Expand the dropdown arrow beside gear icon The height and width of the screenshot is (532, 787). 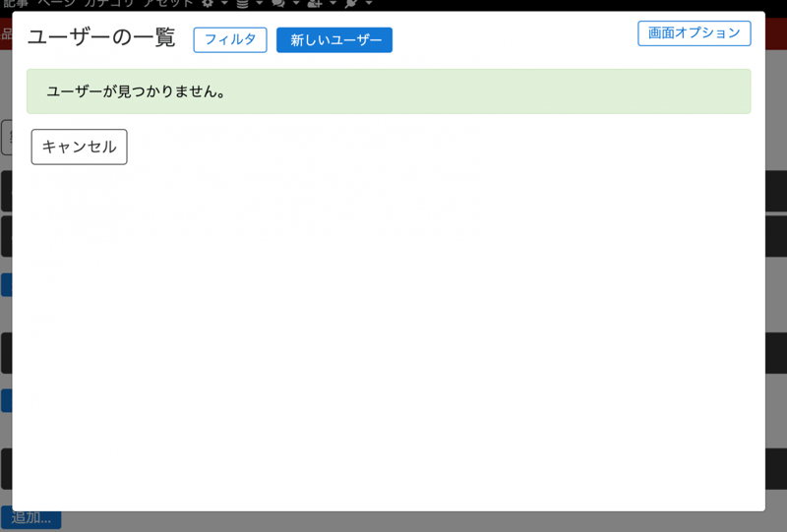(224, 4)
